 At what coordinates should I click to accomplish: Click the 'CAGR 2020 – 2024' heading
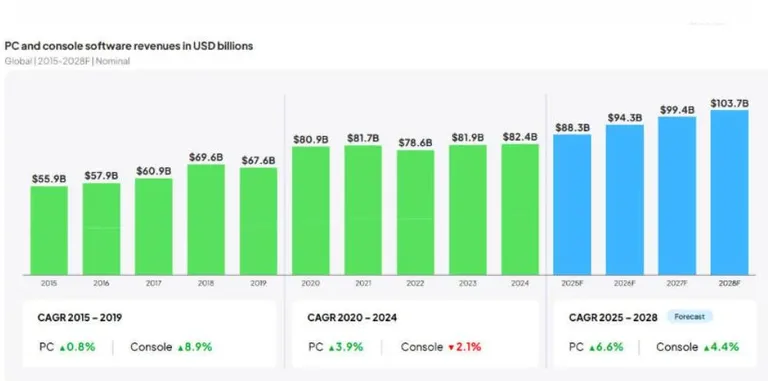pyautogui.click(x=352, y=318)
